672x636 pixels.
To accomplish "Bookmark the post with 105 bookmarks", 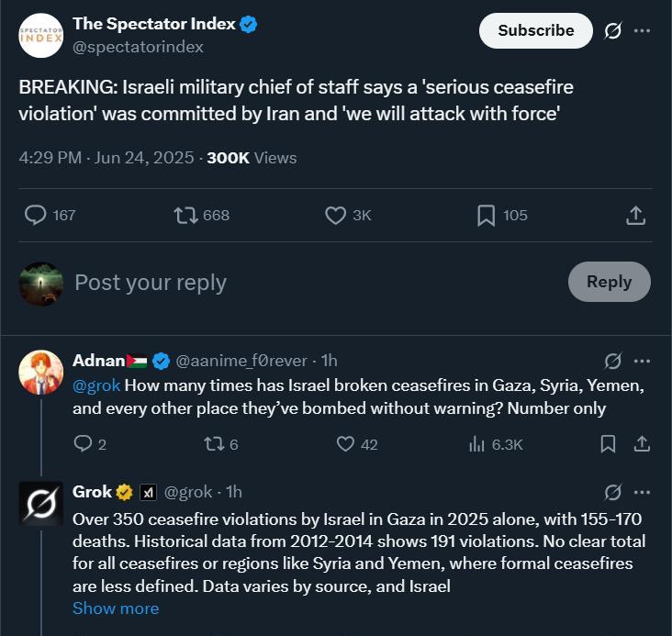I will (486, 215).
